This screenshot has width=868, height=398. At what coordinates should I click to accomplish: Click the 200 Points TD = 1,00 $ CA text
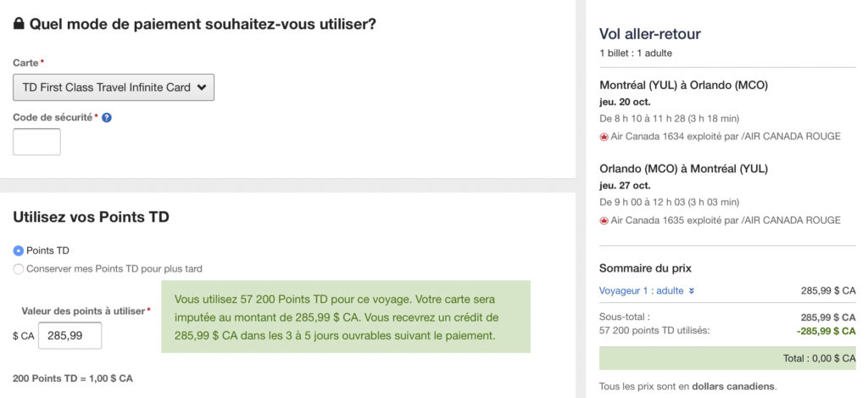click(73, 378)
